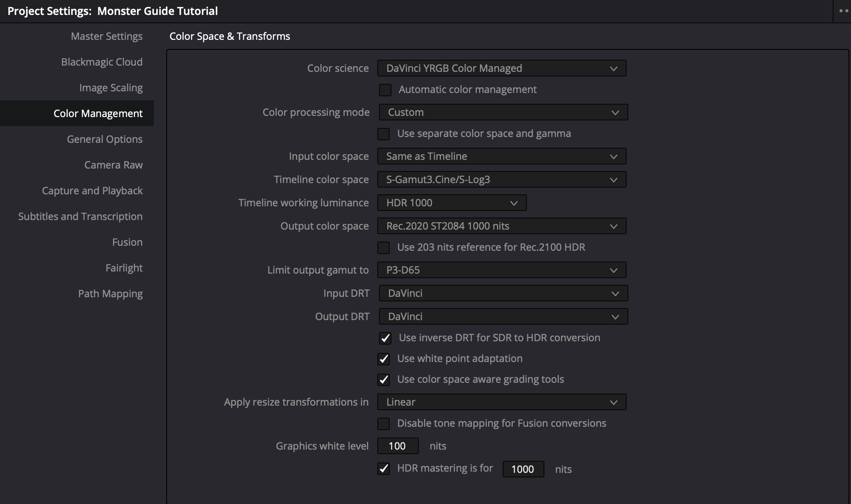
Task: Enable Disable tone mapping for Fusion conversions
Action: pyautogui.click(x=384, y=424)
